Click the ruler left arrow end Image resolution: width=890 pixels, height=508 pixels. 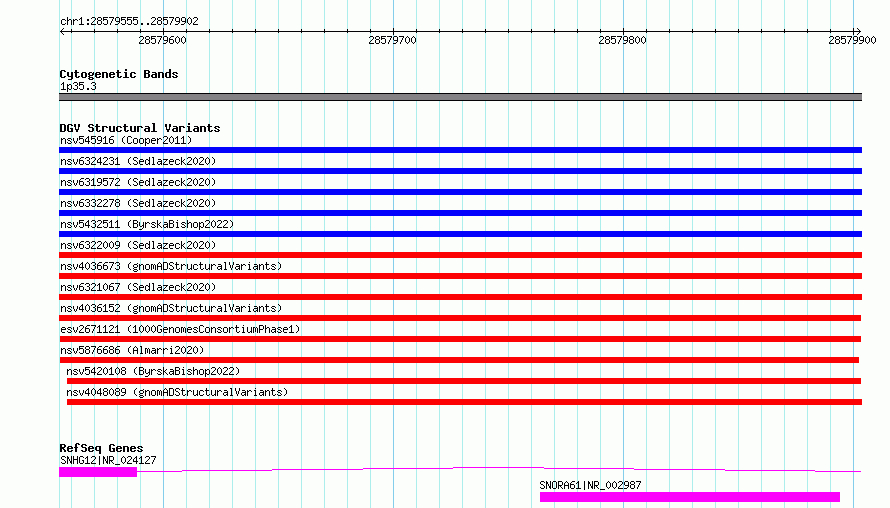(63, 31)
